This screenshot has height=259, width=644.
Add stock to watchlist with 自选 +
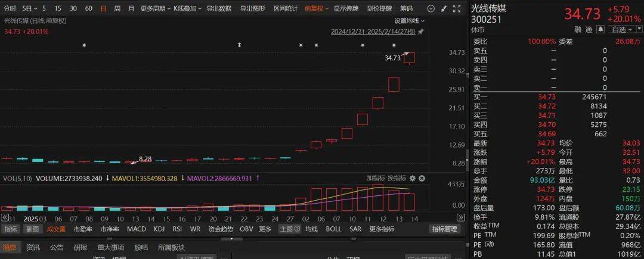tap(621, 30)
